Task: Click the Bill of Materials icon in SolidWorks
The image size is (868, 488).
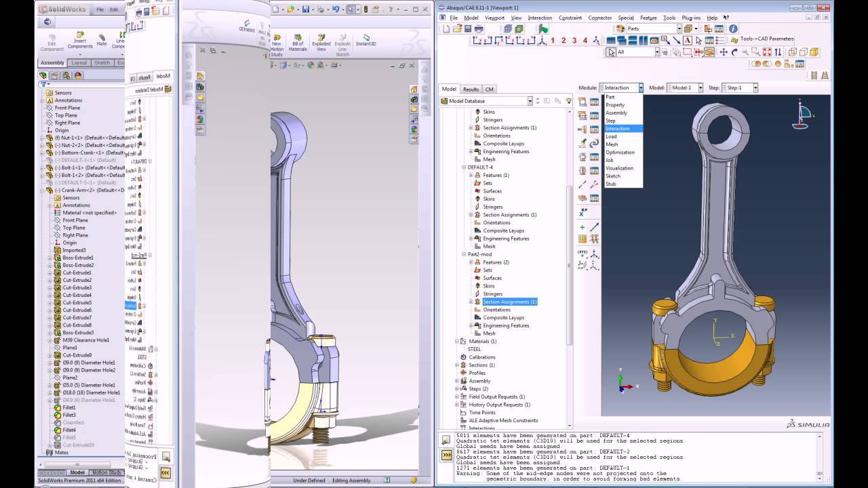Action: [x=298, y=43]
